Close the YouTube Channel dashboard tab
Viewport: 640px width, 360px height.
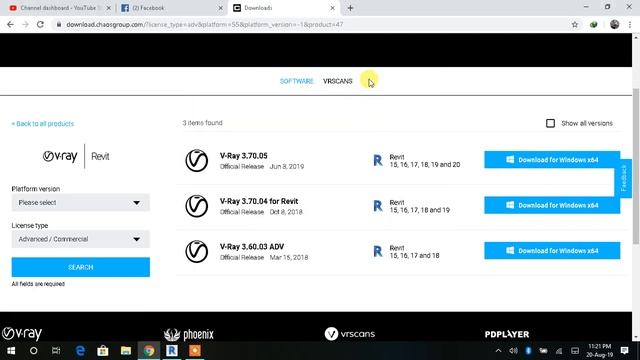click(109, 8)
